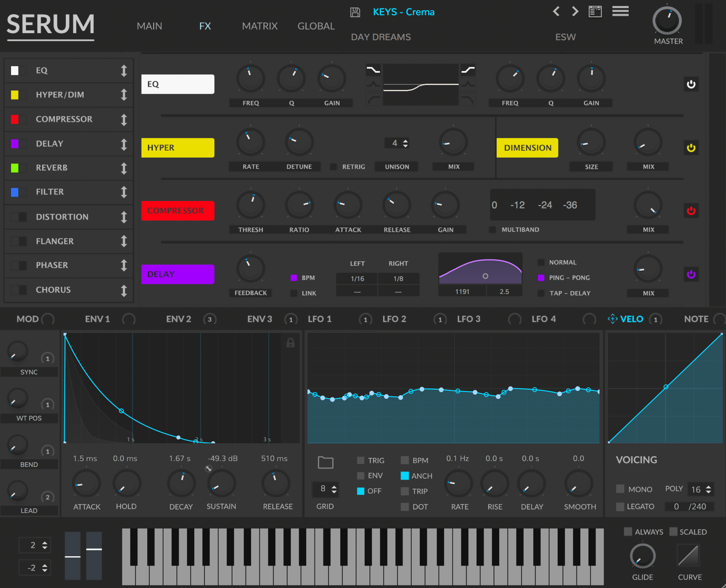Image resolution: width=726 pixels, height=588 pixels.
Task: Open the preset browser icon
Action: click(595, 11)
